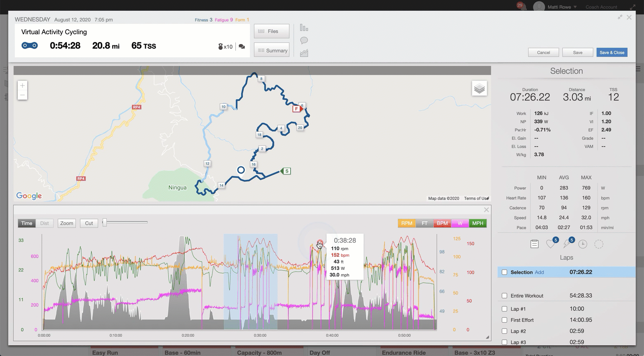Toggle the BPM channel on the graph
The height and width of the screenshot is (356, 644).
tap(442, 223)
